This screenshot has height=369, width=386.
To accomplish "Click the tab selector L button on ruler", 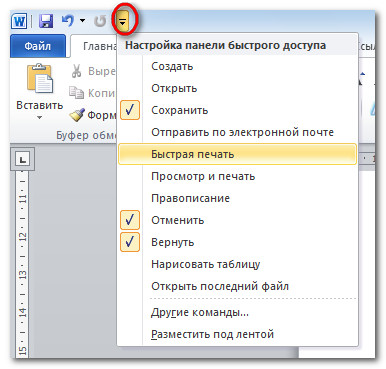I will (x=23, y=159).
